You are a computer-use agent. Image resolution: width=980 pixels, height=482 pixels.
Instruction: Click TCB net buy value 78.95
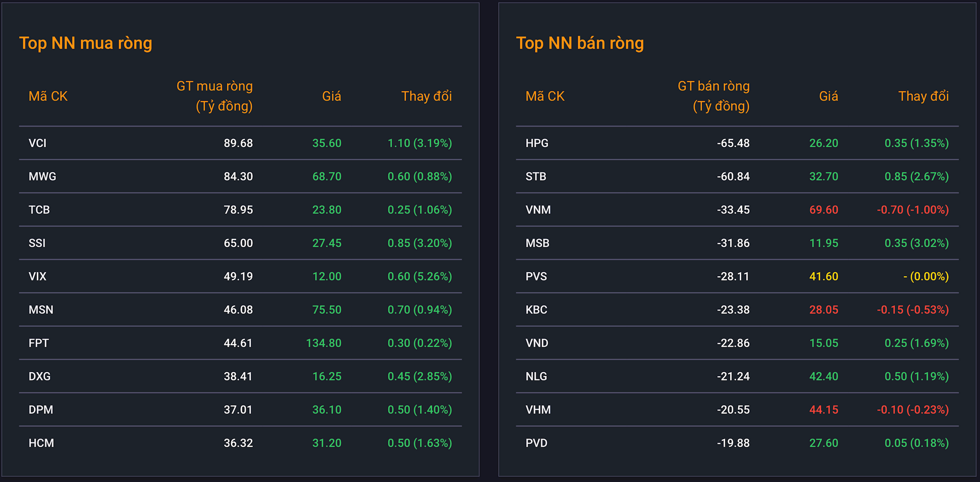[238, 210]
